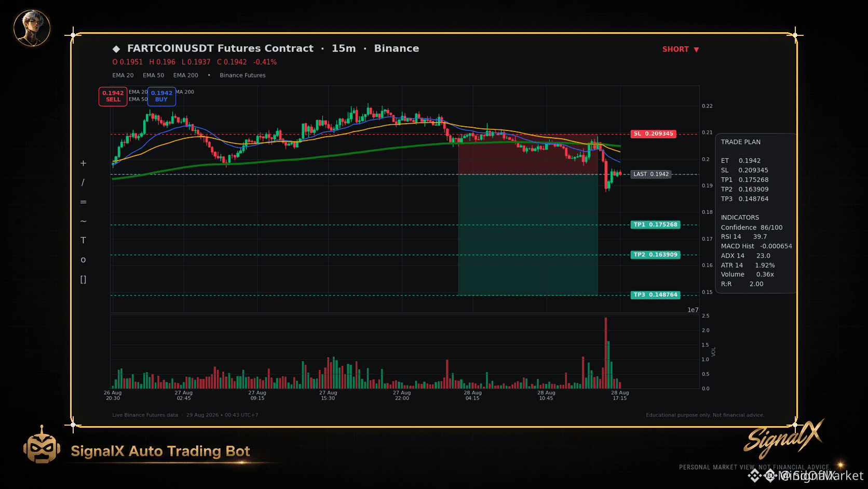
Task: Click the close price C 0.1942
Action: pyautogui.click(x=232, y=62)
